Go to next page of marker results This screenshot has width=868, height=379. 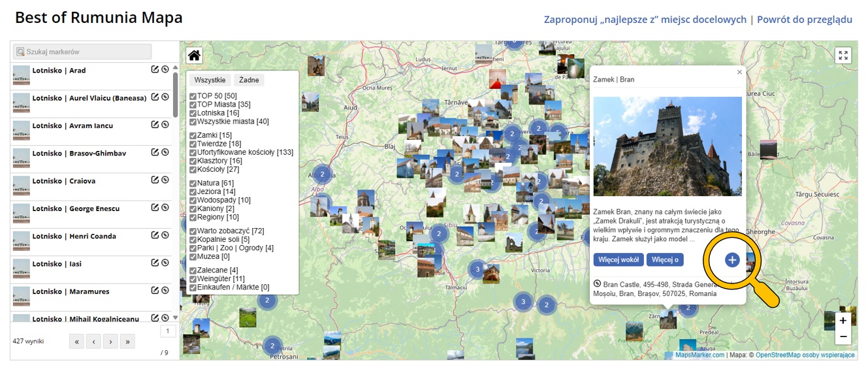point(111,341)
